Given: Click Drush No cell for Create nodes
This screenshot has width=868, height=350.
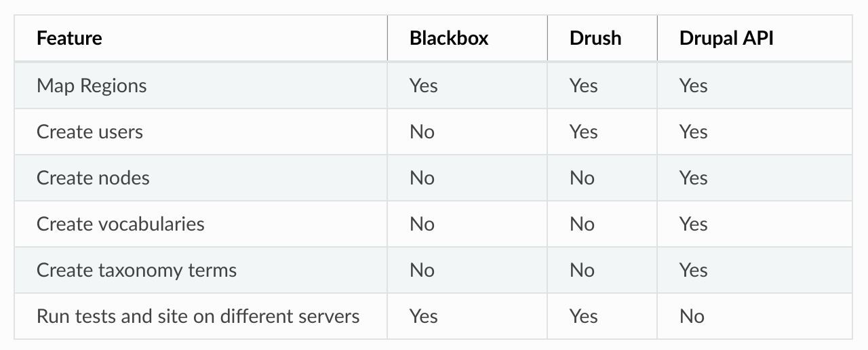Looking at the screenshot, I should (x=582, y=178).
